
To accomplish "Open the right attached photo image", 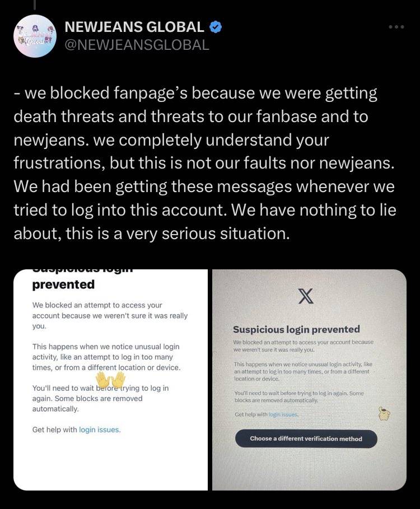I will pyautogui.click(x=309, y=380).
